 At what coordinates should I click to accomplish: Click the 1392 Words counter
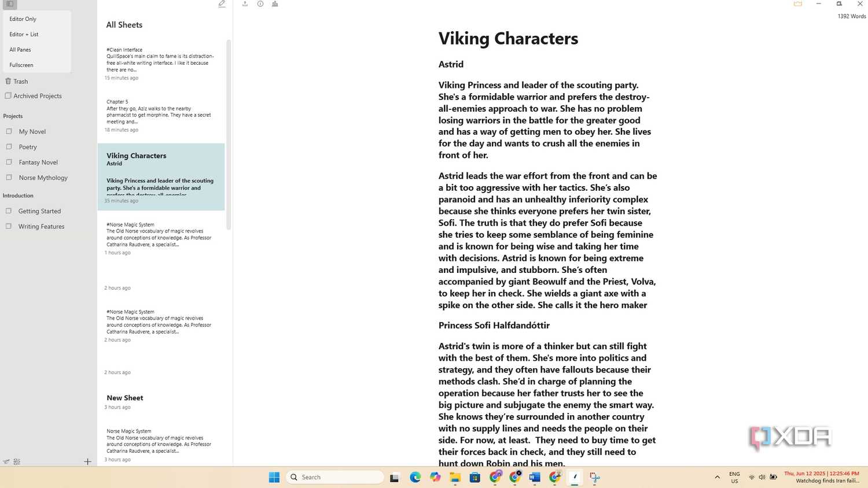click(x=852, y=16)
